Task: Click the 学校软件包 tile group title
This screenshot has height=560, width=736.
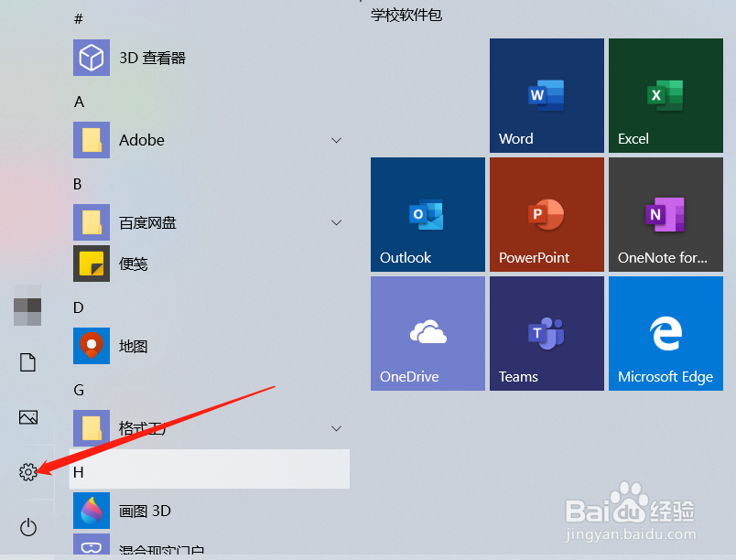Action: (x=406, y=15)
